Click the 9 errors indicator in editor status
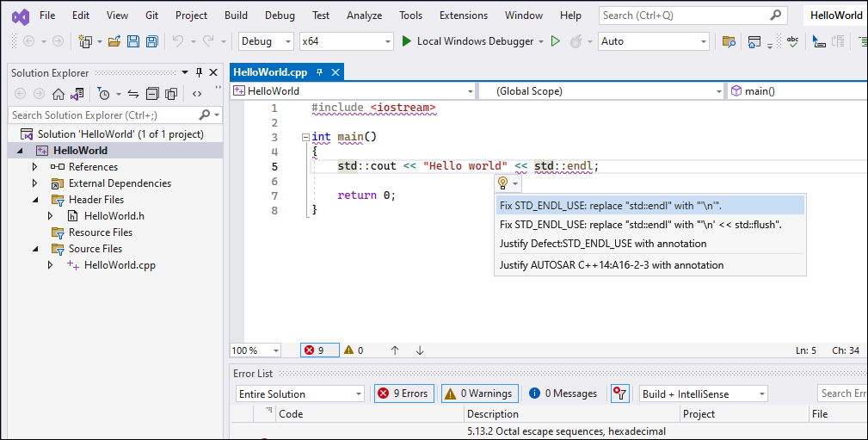Screen dimensions: 868x440 pyautogui.click(x=319, y=350)
